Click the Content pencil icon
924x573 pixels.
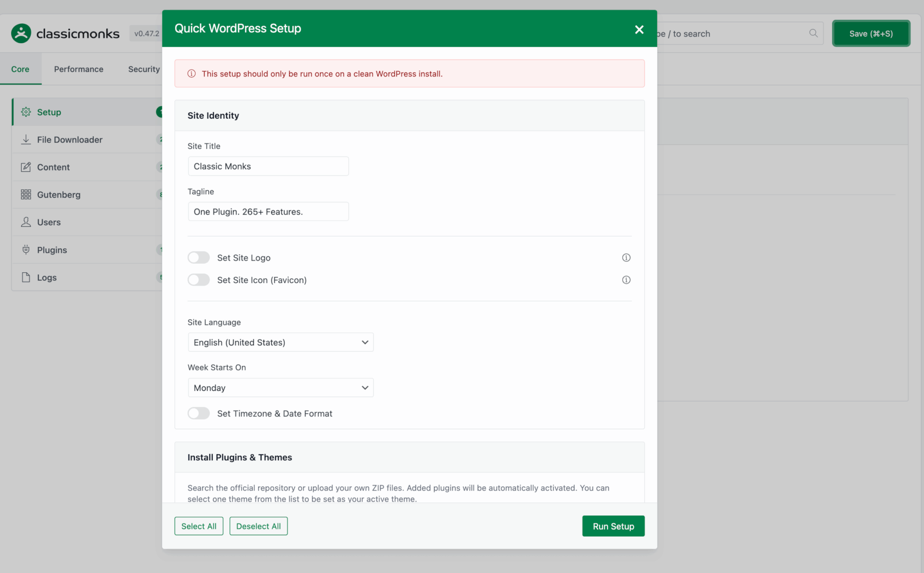tap(26, 167)
